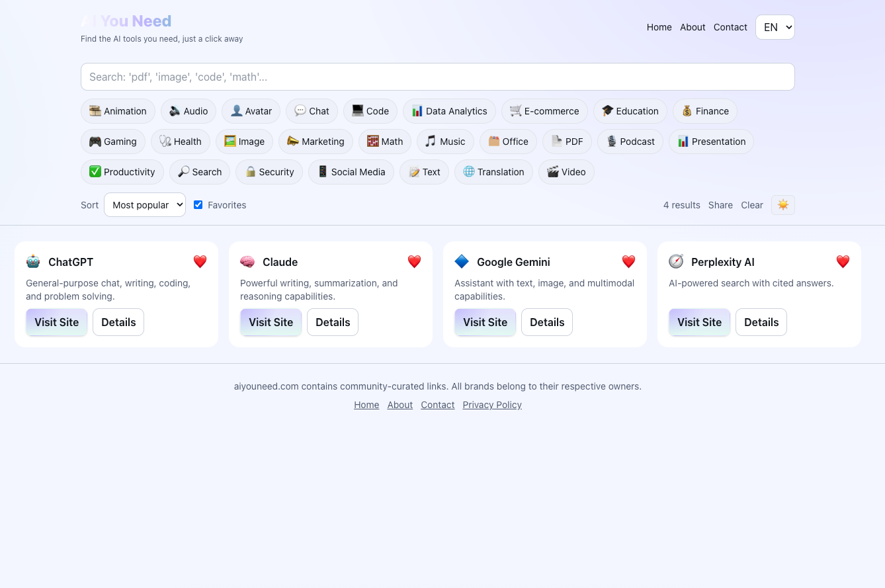Click the AI You Need logo
Image resolution: width=885 pixels, height=588 pixels.
coord(126,21)
